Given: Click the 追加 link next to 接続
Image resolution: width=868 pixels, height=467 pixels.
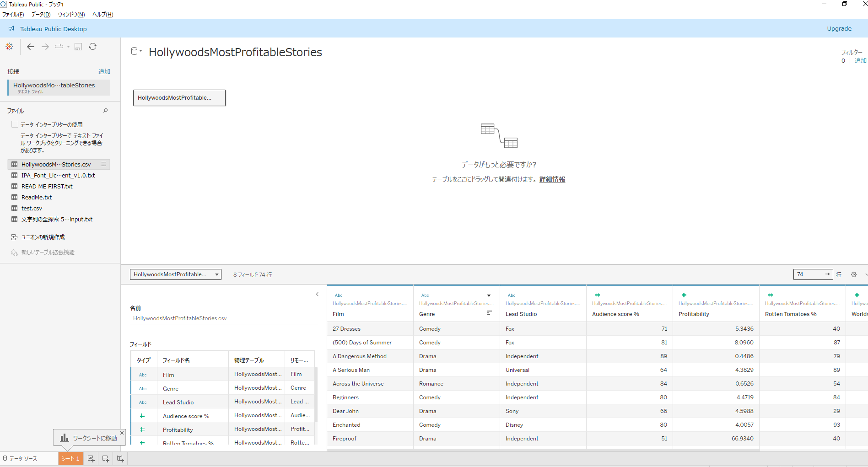Looking at the screenshot, I should [x=104, y=71].
